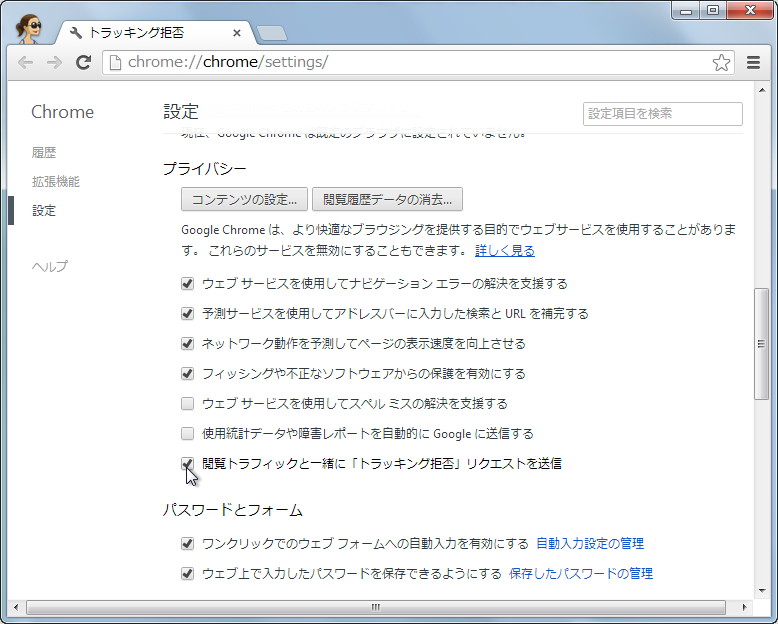The height and width of the screenshot is (624, 778).
Task: Maximize the Chrome window
Action: (x=713, y=10)
